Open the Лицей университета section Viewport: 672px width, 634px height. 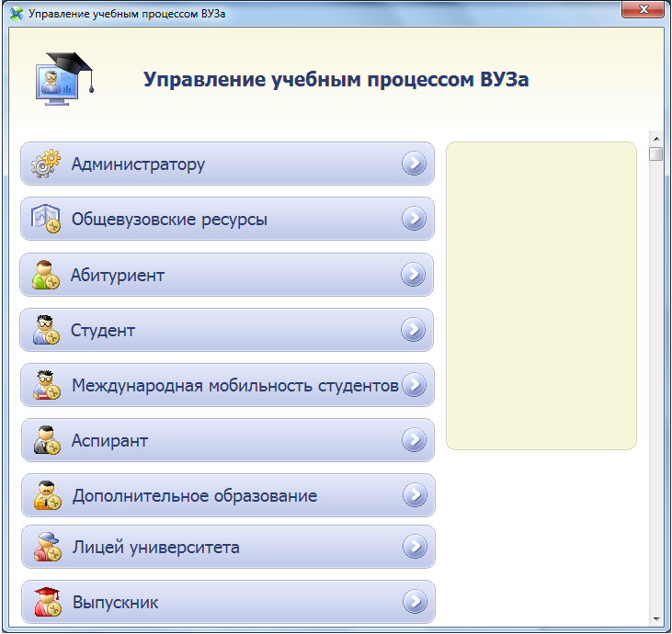click(x=228, y=547)
